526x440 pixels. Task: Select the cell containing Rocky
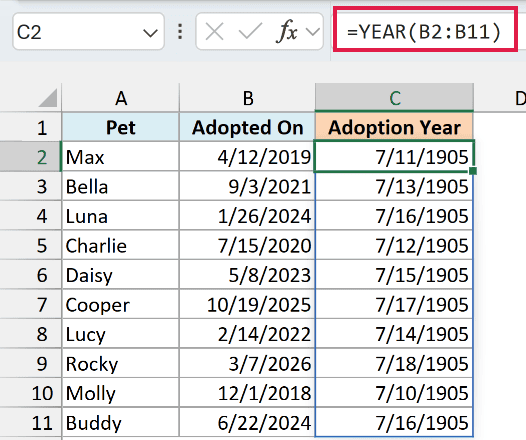point(121,363)
